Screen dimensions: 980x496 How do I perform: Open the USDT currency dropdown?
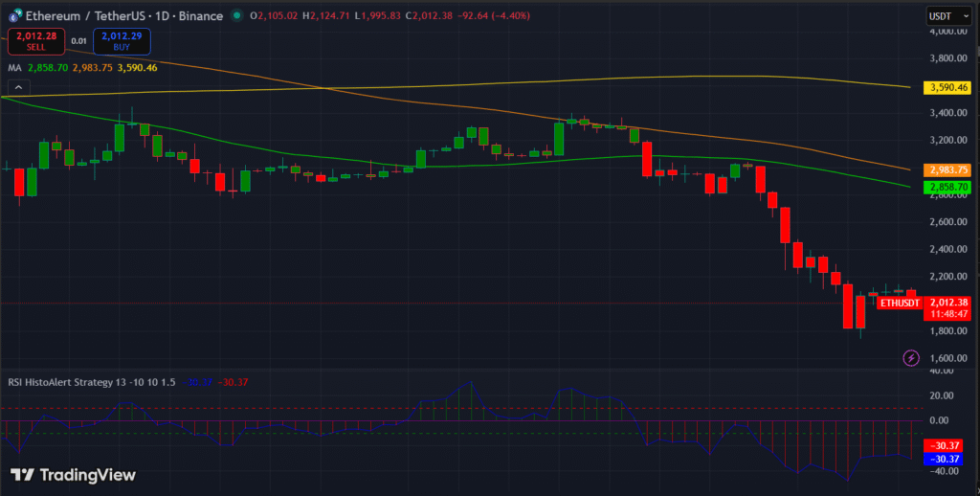point(948,15)
